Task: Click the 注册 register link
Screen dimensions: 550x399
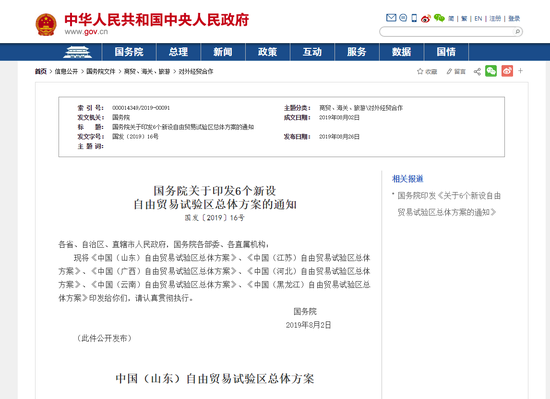Action: [x=495, y=19]
